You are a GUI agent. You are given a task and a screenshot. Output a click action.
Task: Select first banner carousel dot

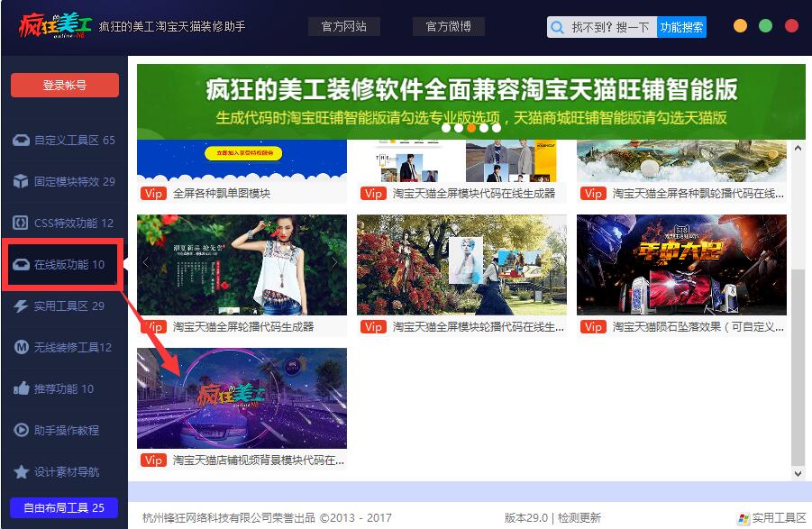[446, 127]
